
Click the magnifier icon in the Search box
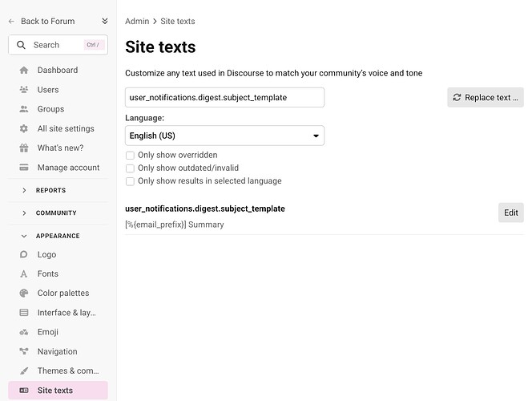[21, 45]
